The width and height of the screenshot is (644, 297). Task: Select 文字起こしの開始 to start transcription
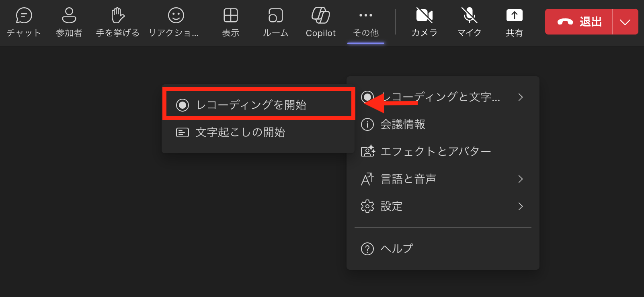pyautogui.click(x=240, y=132)
